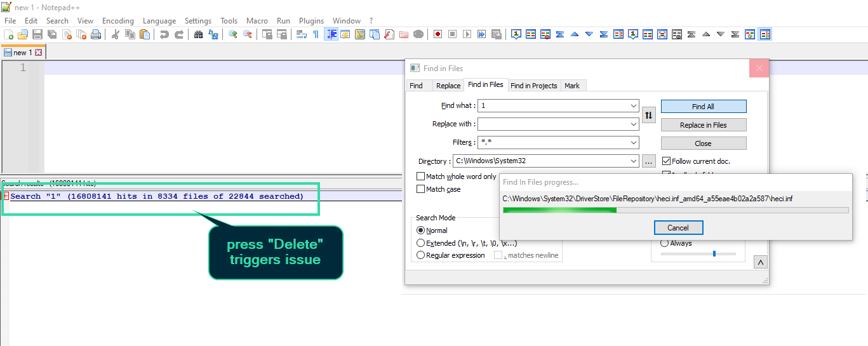The height and width of the screenshot is (346, 868).
Task: Click the Replace in Files button
Action: 704,125
